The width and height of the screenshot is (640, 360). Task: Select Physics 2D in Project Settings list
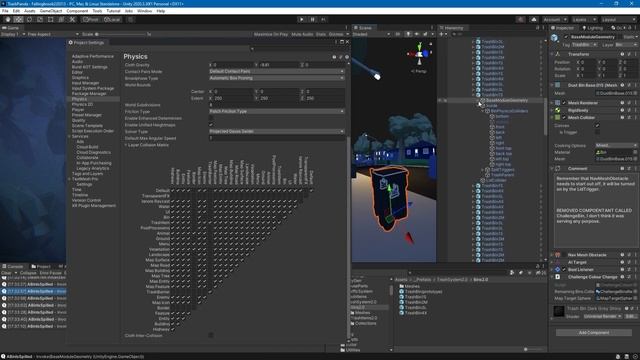[82, 104]
